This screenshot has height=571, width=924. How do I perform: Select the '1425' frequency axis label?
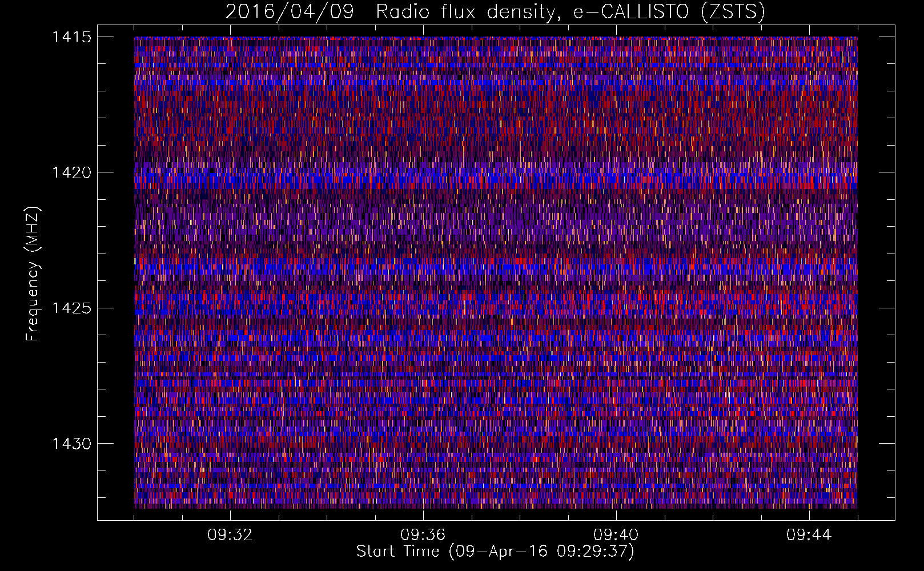pyautogui.click(x=71, y=308)
